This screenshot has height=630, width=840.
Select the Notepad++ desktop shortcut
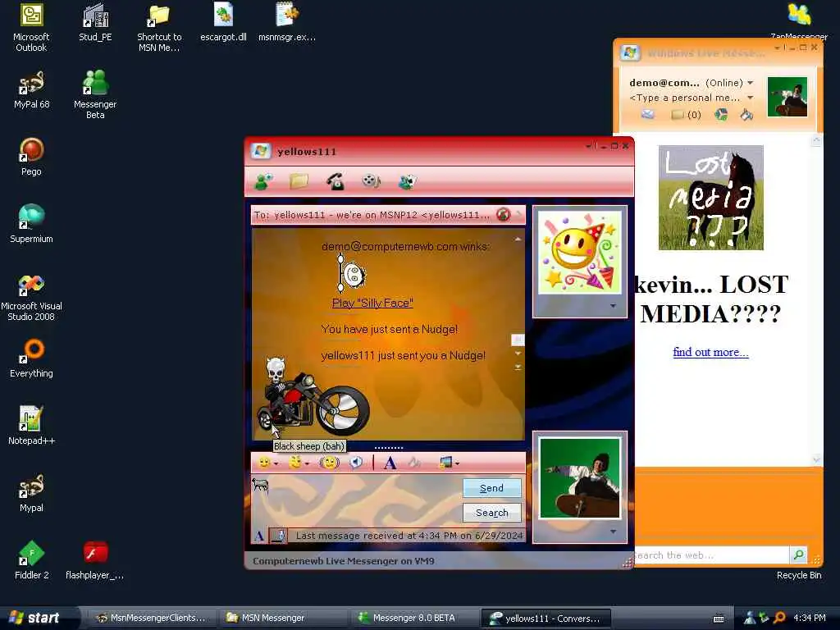[x=32, y=426]
